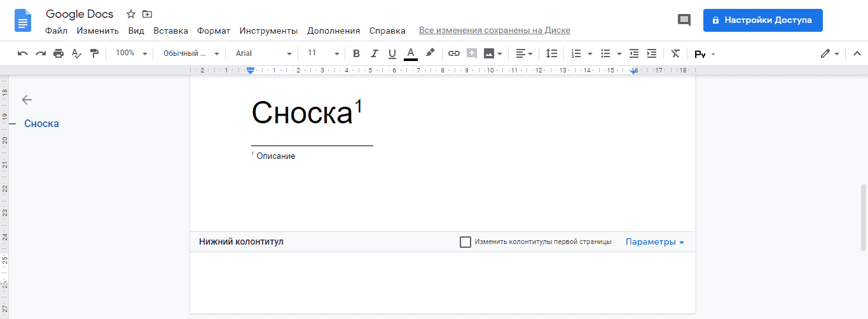The width and height of the screenshot is (868, 319).
Task: Open the 100% zoom dropdown
Action: pyautogui.click(x=131, y=53)
